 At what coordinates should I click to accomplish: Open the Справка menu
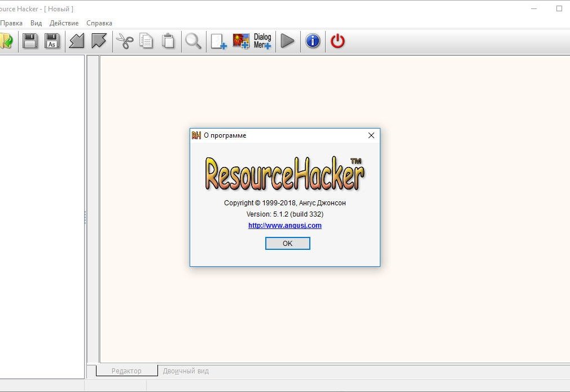[99, 23]
